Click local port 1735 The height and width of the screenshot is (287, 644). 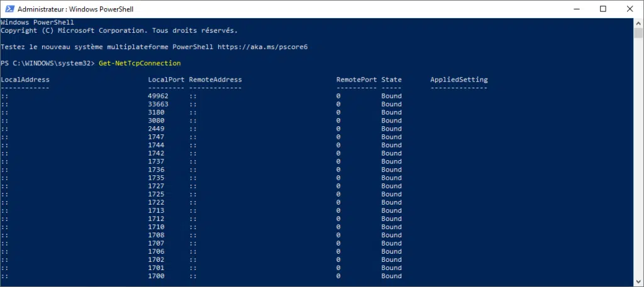click(x=156, y=178)
